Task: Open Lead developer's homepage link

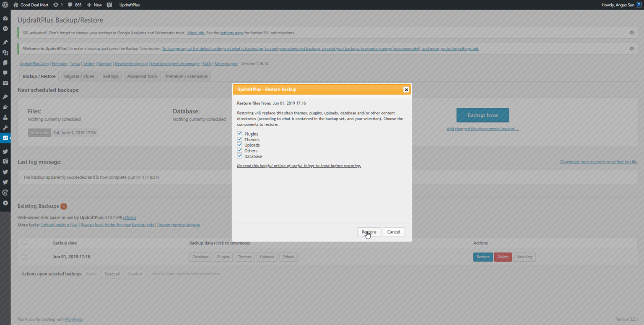Action: [x=175, y=64]
